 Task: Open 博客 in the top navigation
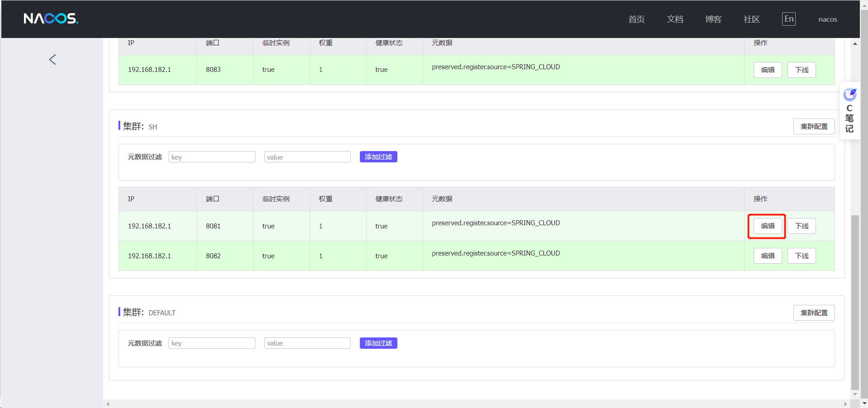coord(713,19)
